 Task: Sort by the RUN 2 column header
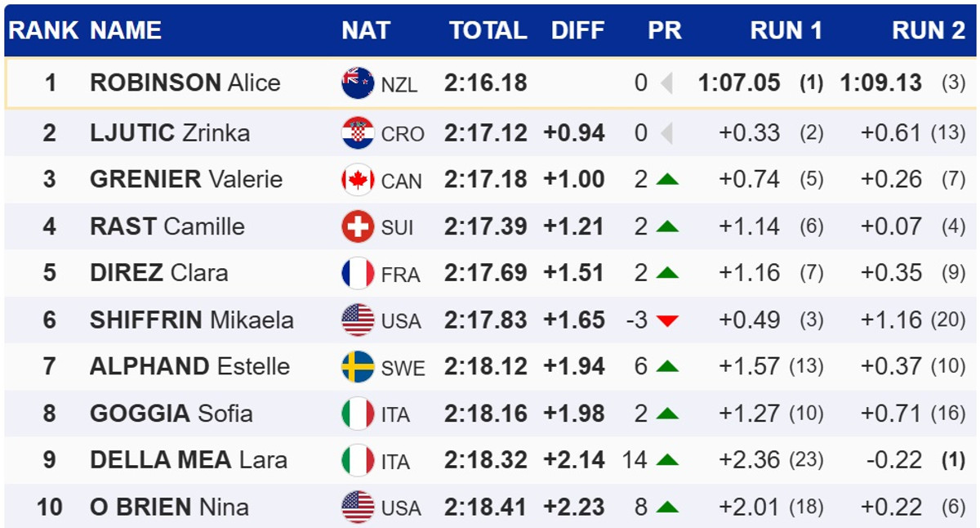928,31
